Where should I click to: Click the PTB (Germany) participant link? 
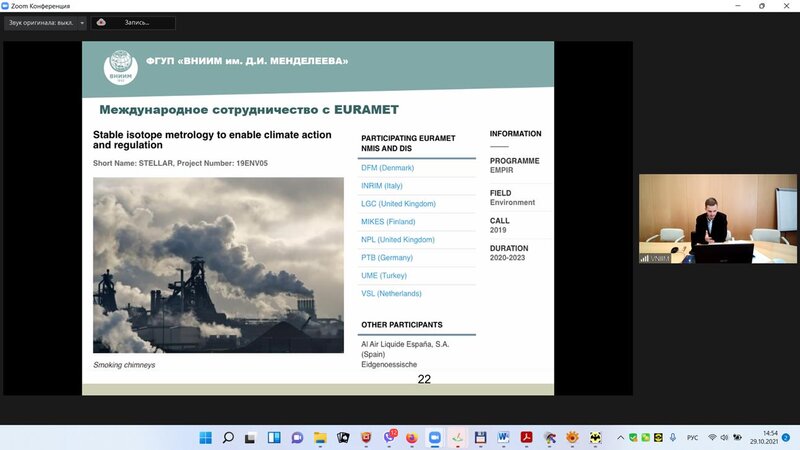[386, 257]
